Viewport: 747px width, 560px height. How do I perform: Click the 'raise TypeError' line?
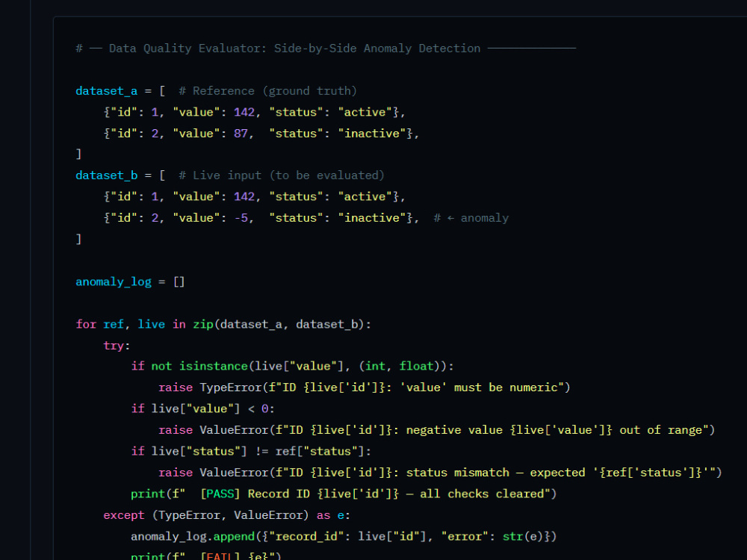click(364, 388)
